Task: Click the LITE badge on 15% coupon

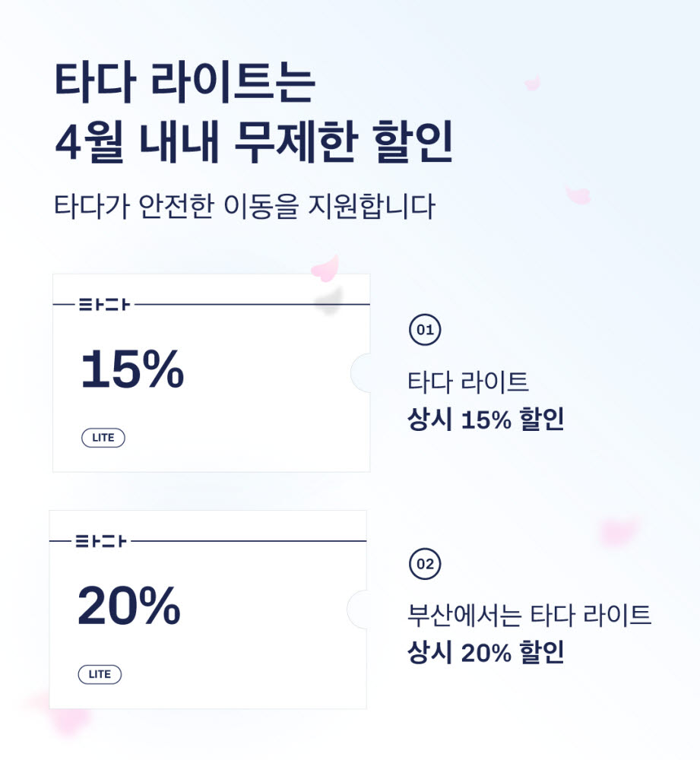Action: pyautogui.click(x=103, y=438)
